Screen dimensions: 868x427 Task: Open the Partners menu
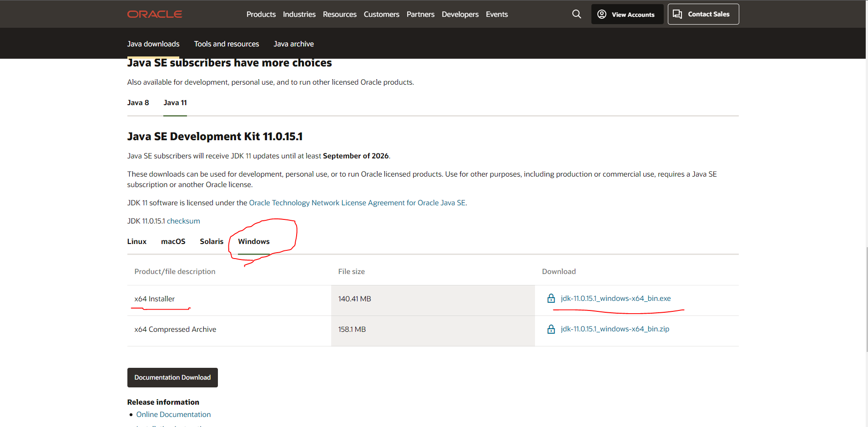click(x=420, y=14)
